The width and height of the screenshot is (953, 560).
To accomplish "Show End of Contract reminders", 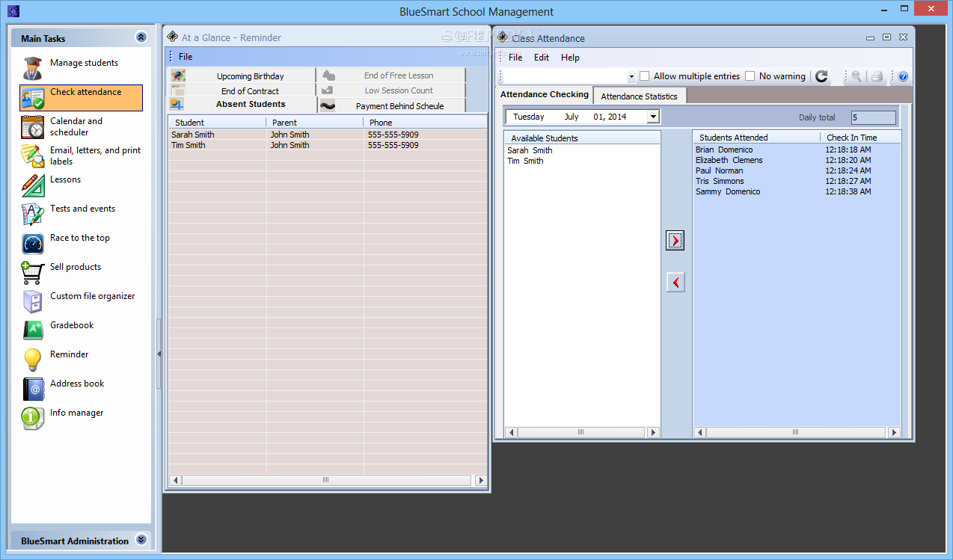I will point(242,90).
